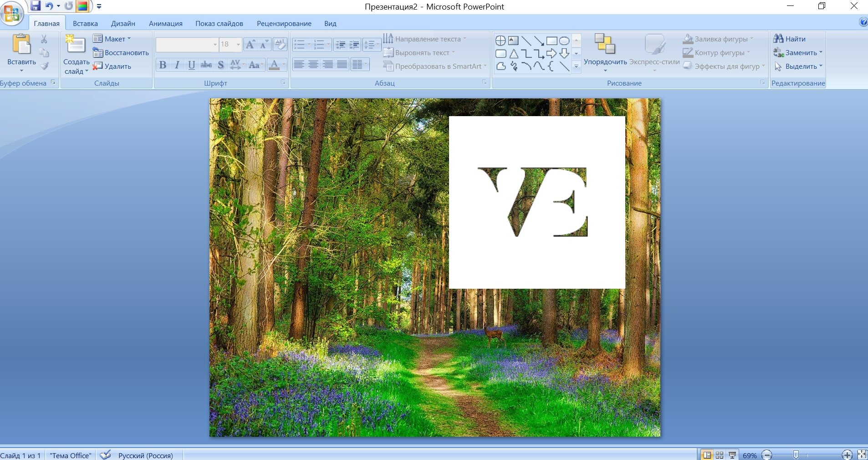Screen dimensions: 868x460
Task: Zoom out with the minus button
Action: tap(767, 455)
